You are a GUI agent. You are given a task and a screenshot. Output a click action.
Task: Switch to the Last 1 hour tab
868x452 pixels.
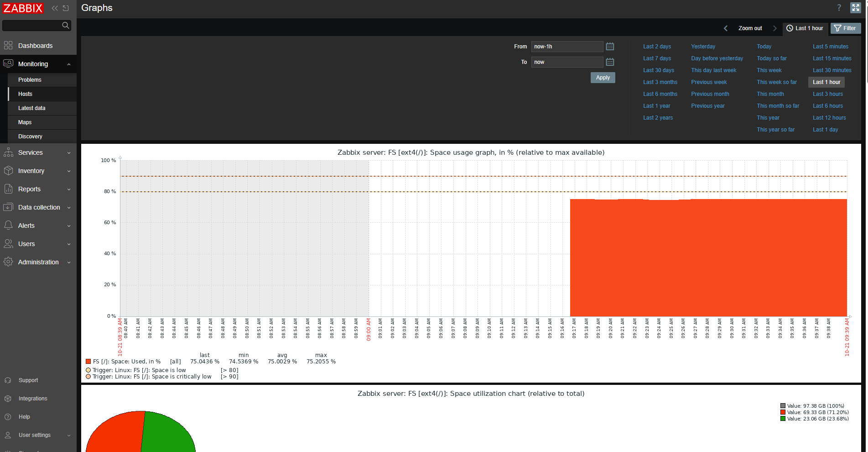click(x=805, y=28)
